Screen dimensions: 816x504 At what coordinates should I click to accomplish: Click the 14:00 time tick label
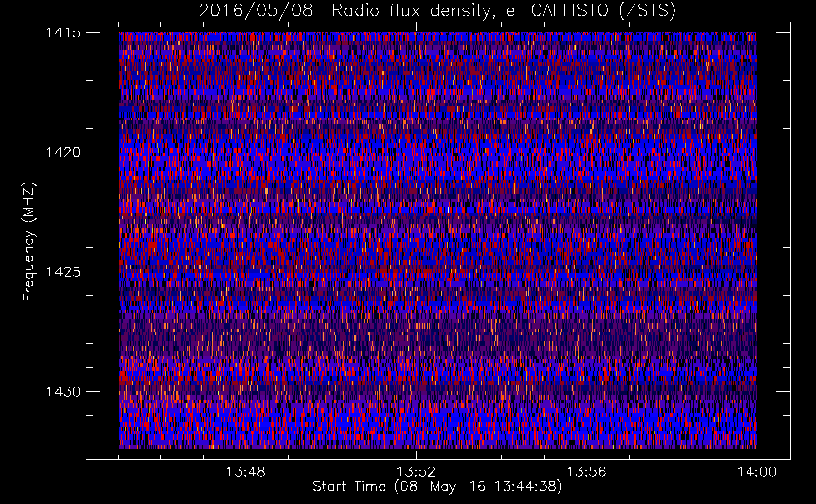pyautogui.click(x=757, y=472)
